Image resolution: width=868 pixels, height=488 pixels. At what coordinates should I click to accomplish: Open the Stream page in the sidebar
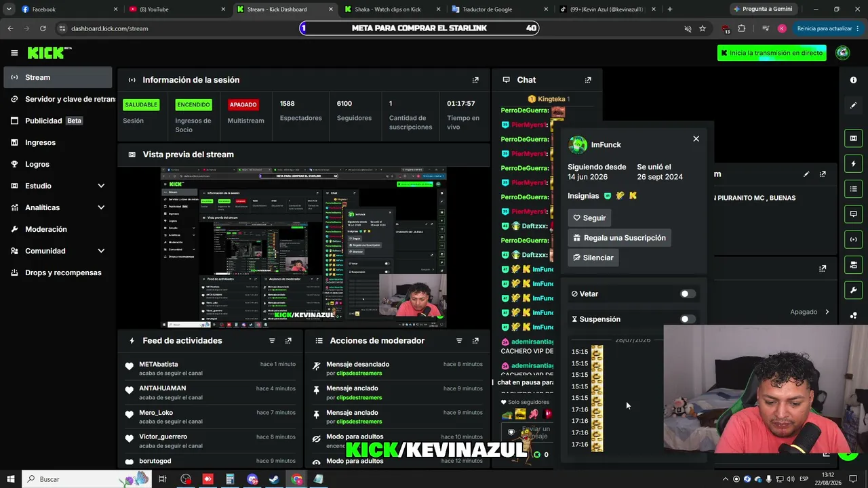click(x=58, y=77)
